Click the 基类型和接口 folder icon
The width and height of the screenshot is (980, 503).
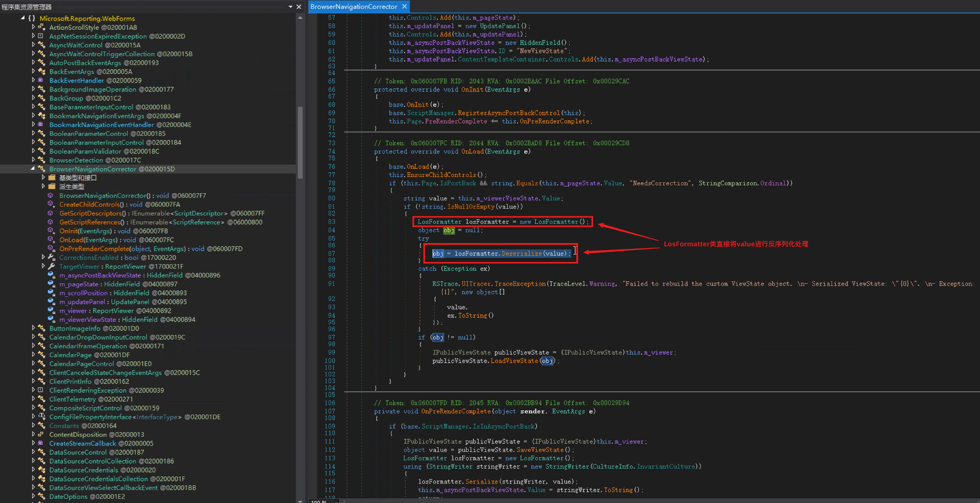click(x=52, y=178)
